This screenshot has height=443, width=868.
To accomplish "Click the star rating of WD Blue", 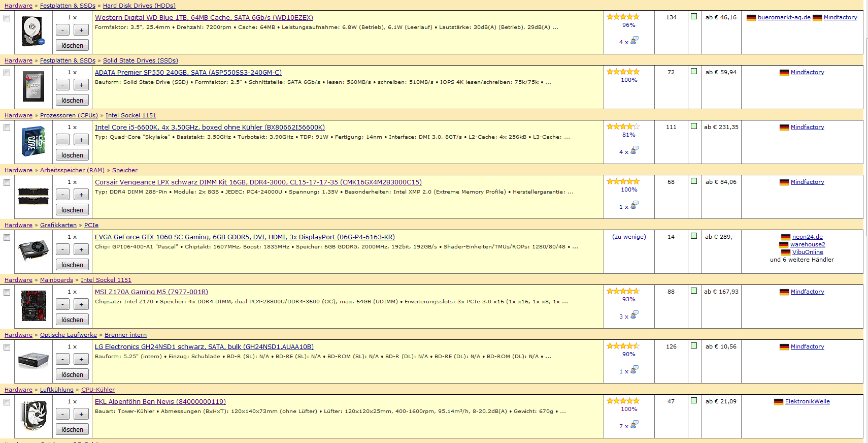I will coord(623,17).
